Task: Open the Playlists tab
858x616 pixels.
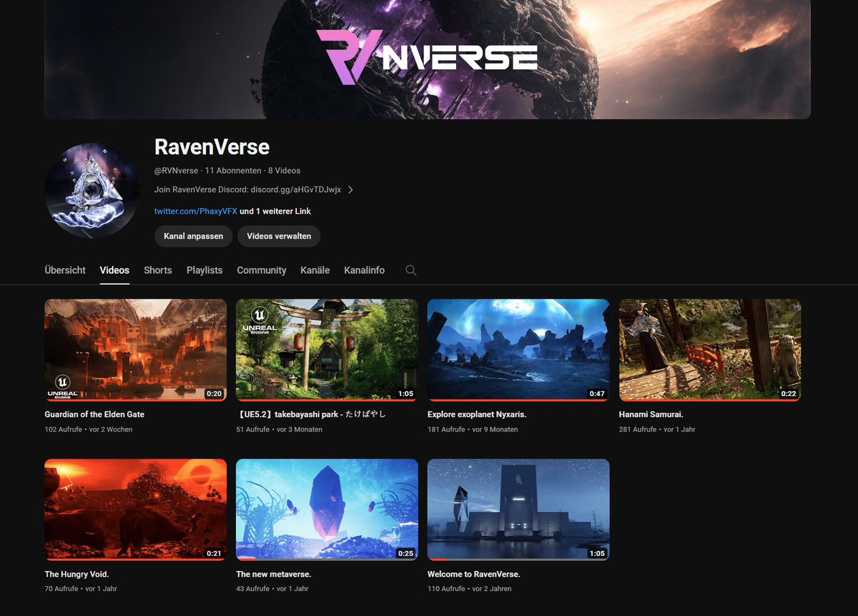Action: click(204, 270)
